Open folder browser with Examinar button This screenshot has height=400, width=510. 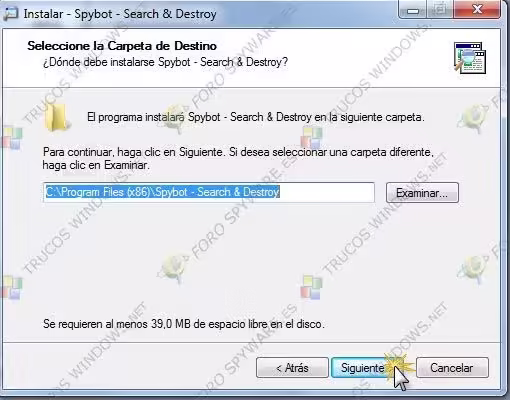[x=422, y=193]
